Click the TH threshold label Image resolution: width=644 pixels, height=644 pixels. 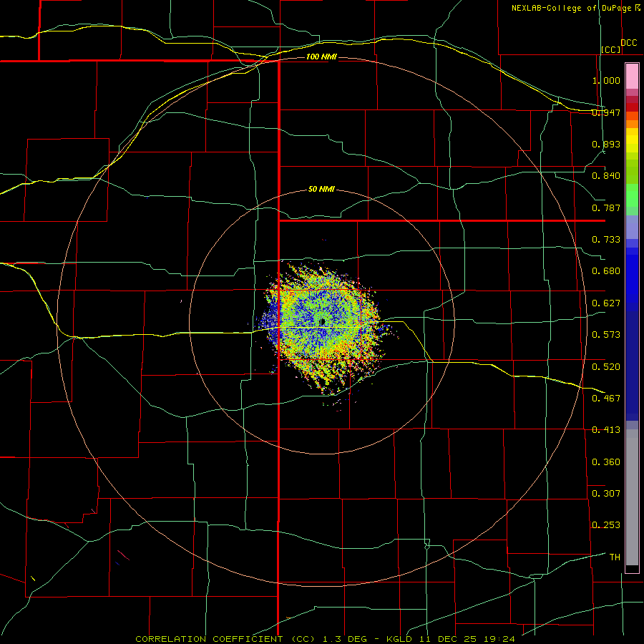615,557
